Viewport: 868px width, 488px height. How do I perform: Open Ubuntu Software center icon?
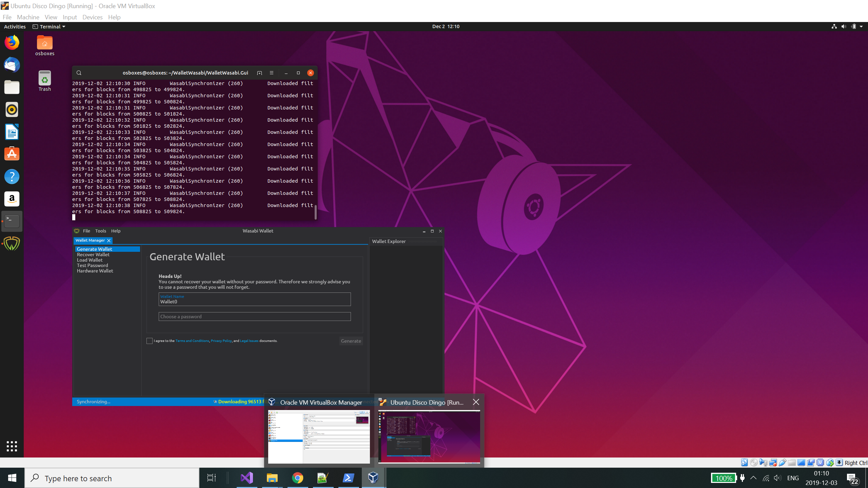click(12, 154)
